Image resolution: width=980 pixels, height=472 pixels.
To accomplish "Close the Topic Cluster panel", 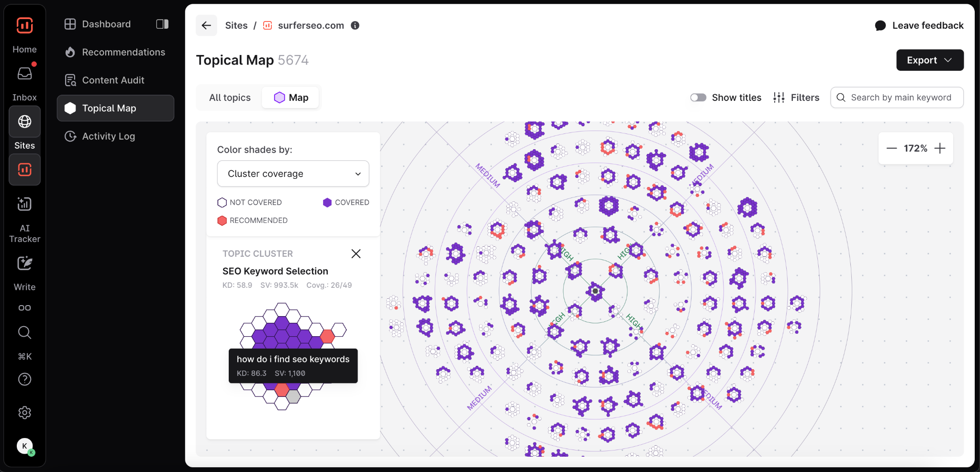I will click(356, 253).
